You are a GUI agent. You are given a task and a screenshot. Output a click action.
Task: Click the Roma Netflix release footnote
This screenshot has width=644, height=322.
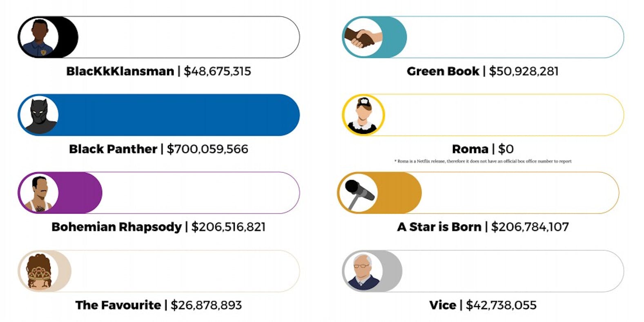(x=483, y=161)
